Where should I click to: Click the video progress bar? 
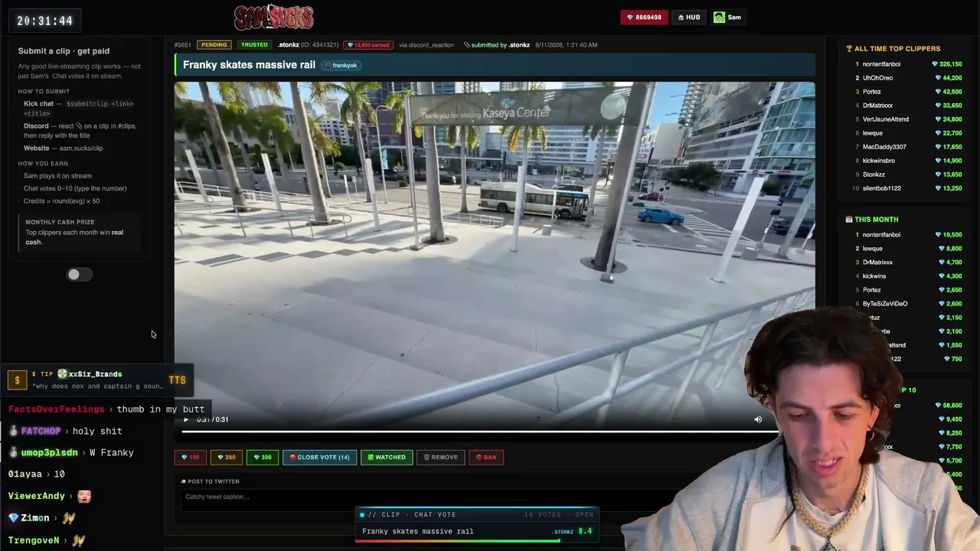tap(479, 432)
